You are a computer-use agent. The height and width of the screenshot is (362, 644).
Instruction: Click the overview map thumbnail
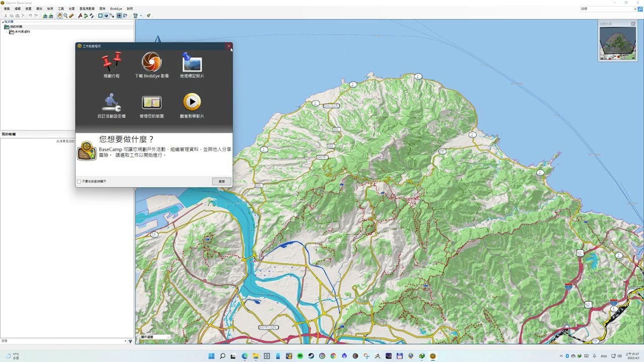click(618, 43)
